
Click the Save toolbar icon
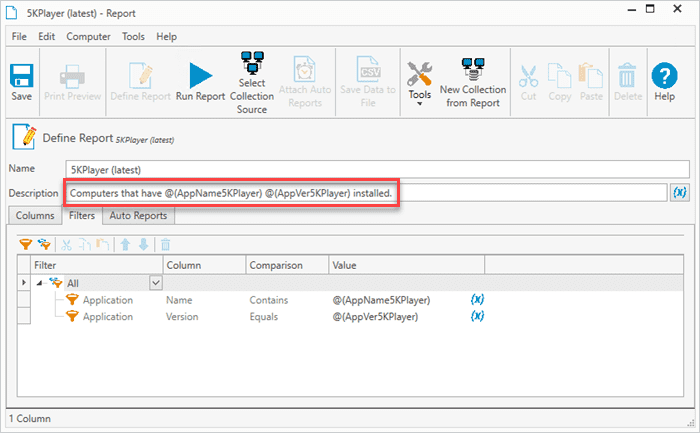[21, 82]
